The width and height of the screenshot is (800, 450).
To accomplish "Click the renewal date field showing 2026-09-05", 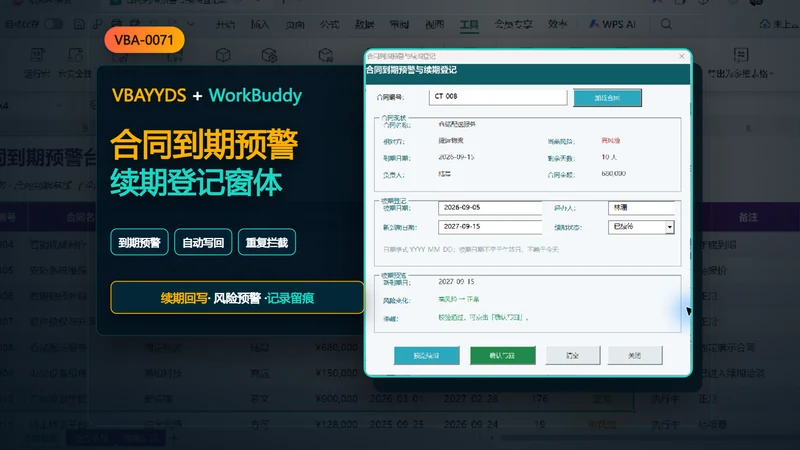I will point(490,208).
